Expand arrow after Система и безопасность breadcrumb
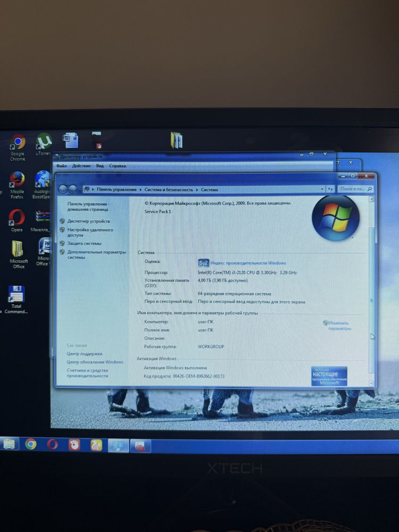Viewport: 399px width, 532px height. (197, 190)
